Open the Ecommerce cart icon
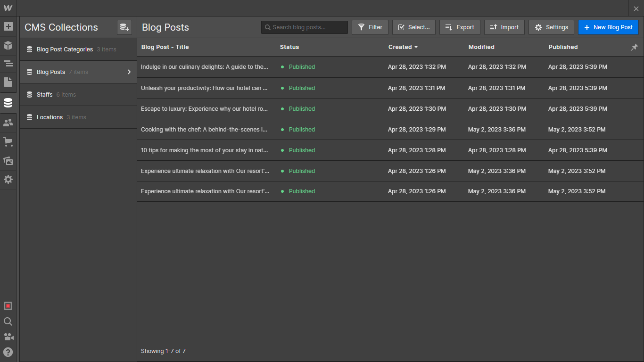This screenshot has height=362, width=644. point(8,141)
